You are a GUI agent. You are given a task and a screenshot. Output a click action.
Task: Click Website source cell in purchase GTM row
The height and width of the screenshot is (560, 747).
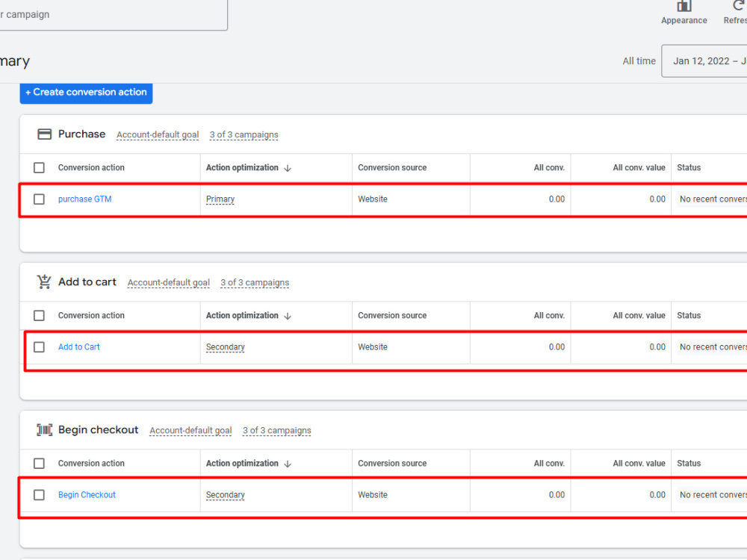[x=373, y=199]
